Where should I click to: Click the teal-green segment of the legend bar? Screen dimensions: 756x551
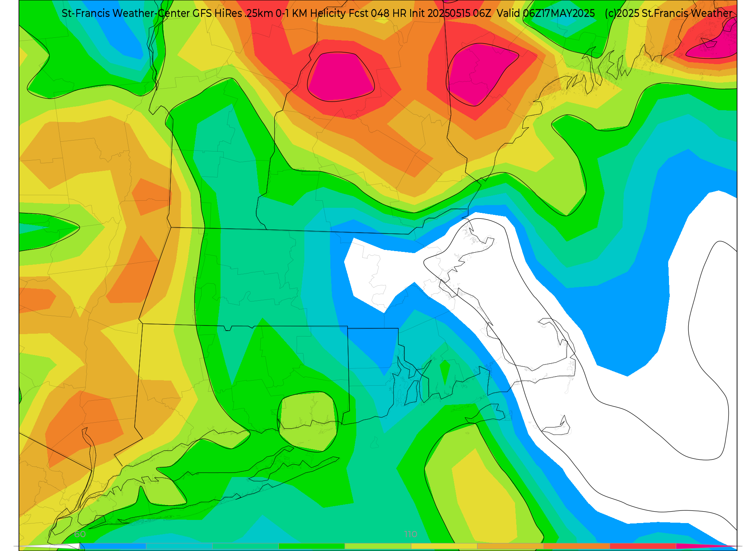click(246, 546)
